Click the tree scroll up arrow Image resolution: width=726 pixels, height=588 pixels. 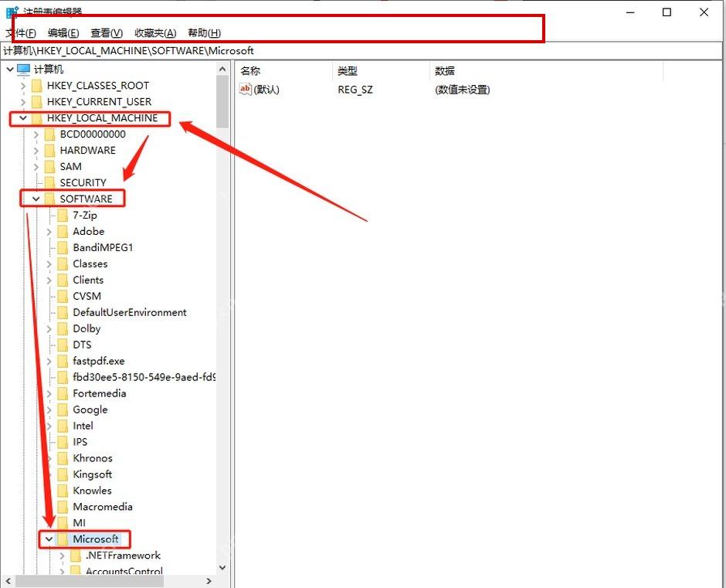(222, 69)
